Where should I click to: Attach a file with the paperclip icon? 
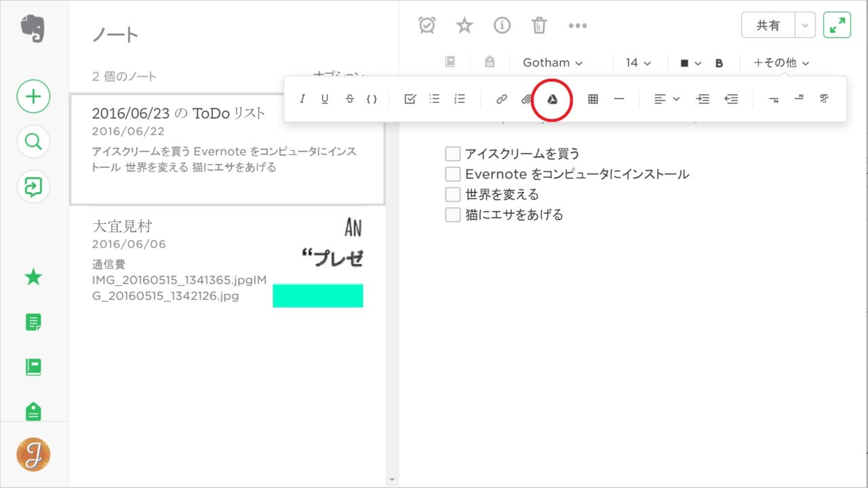coord(526,99)
